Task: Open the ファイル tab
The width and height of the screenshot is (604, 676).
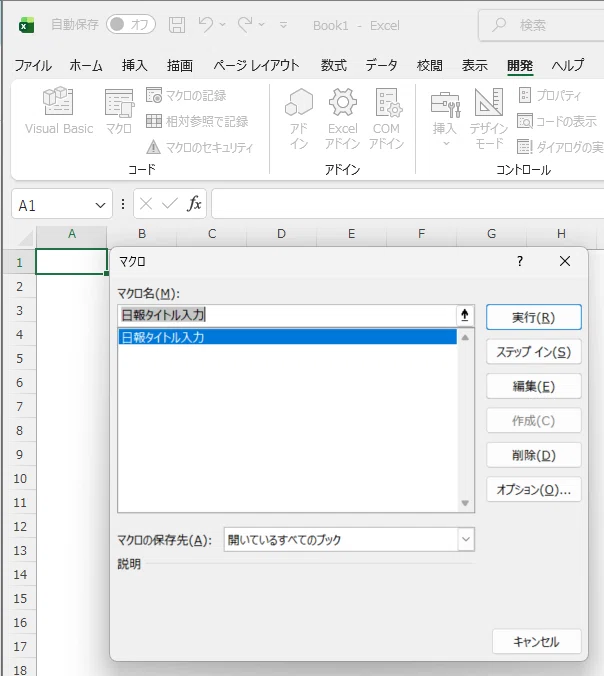Action: [33, 66]
